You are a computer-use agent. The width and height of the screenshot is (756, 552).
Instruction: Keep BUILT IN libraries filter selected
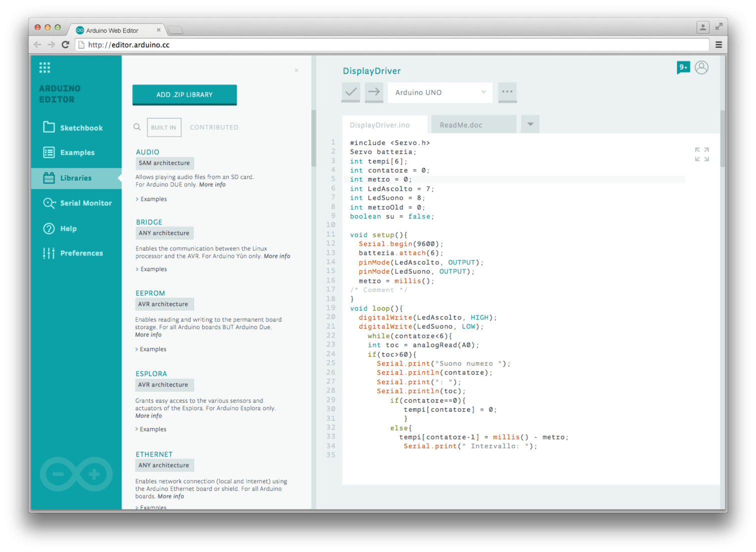coord(164,127)
